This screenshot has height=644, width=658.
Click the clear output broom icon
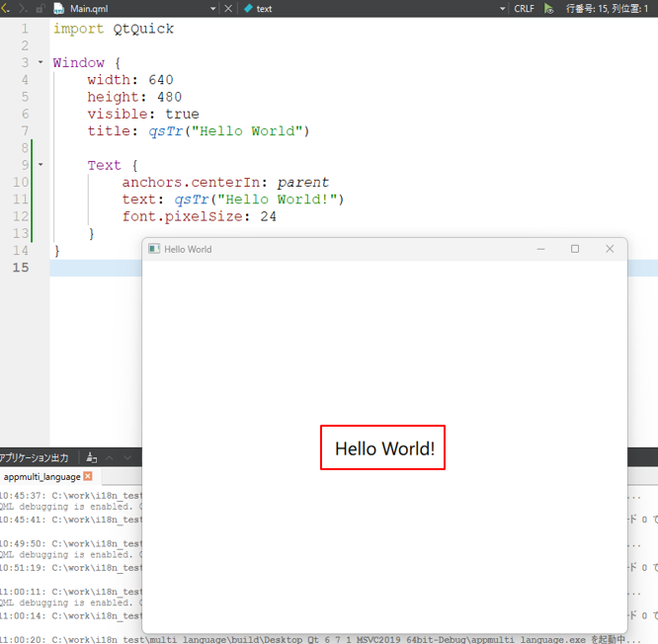click(92, 457)
